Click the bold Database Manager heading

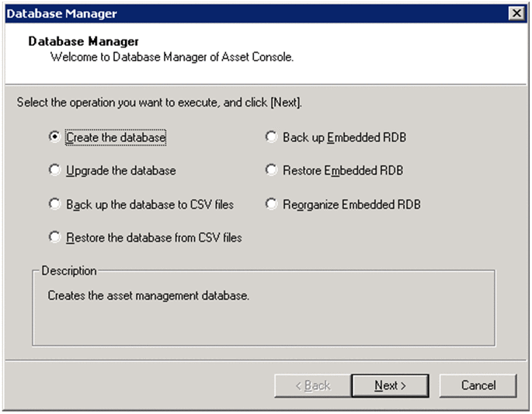click(83, 41)
